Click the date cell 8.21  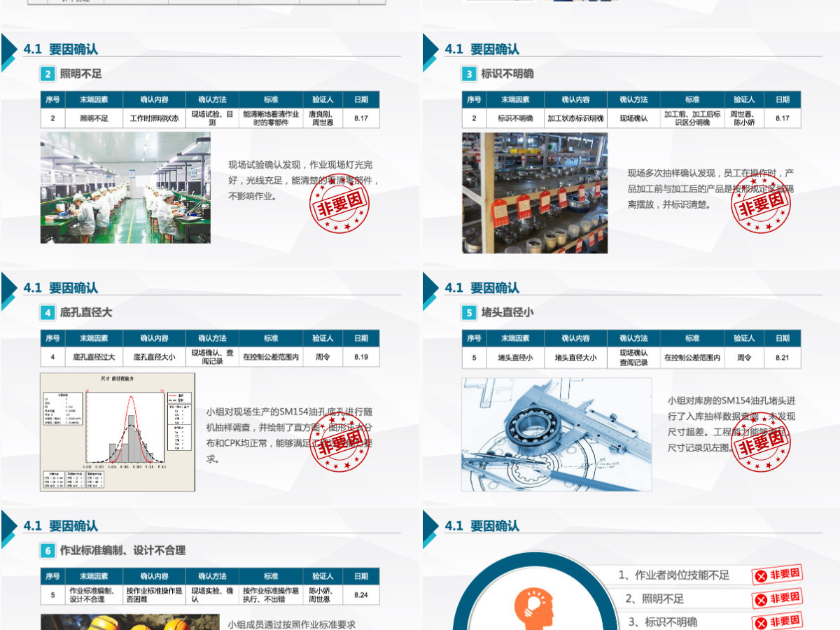coord(782,357)
